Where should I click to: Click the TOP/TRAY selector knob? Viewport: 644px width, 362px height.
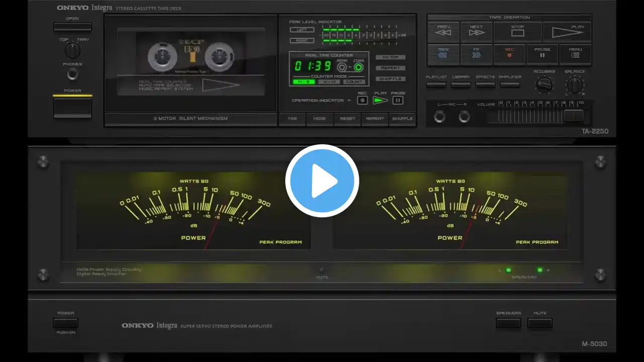(x=72, y=50)
